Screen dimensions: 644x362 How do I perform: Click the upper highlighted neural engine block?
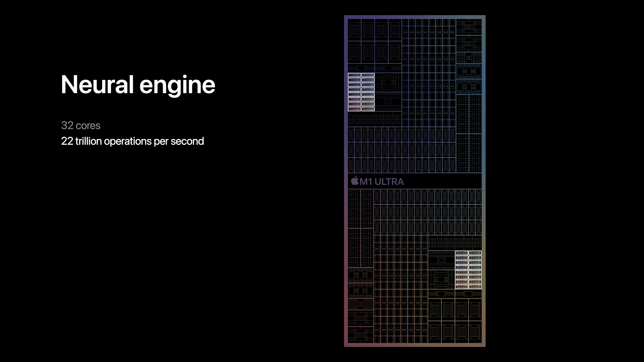[361, 92]
